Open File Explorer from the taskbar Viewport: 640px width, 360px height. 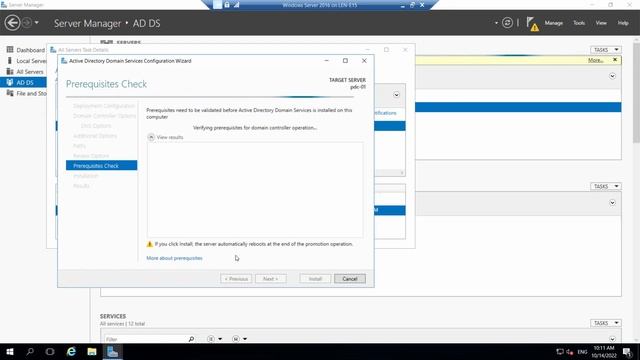(92, 351)
